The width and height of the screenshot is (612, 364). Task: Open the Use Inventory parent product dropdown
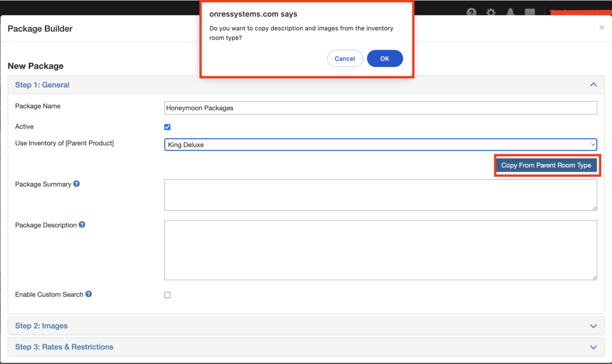tap(380, 145)
